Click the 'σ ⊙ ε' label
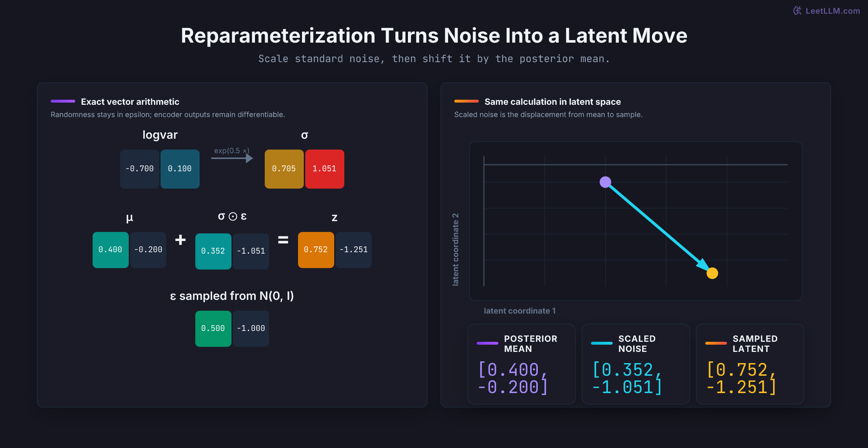This screenshot has height=448, width=868. tap(232, 216)
